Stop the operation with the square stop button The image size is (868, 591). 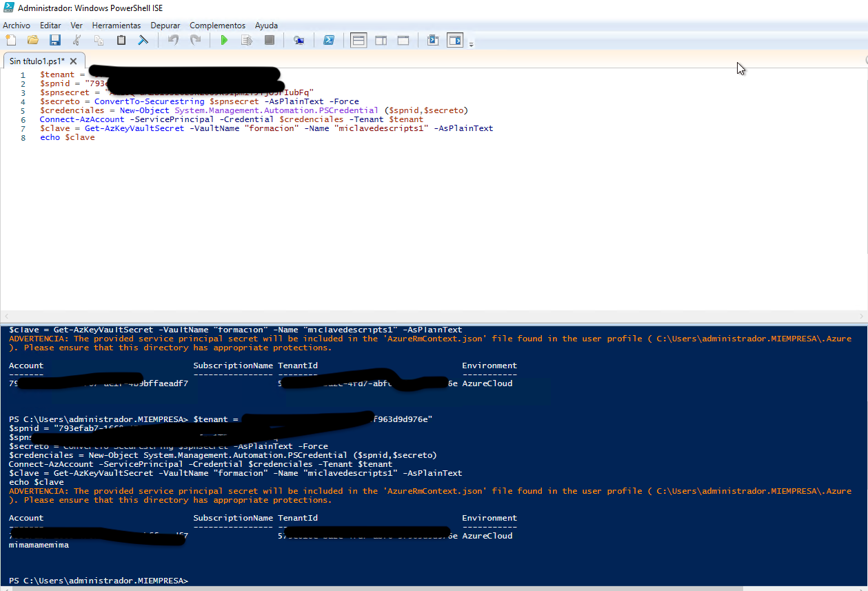[270, 41]
